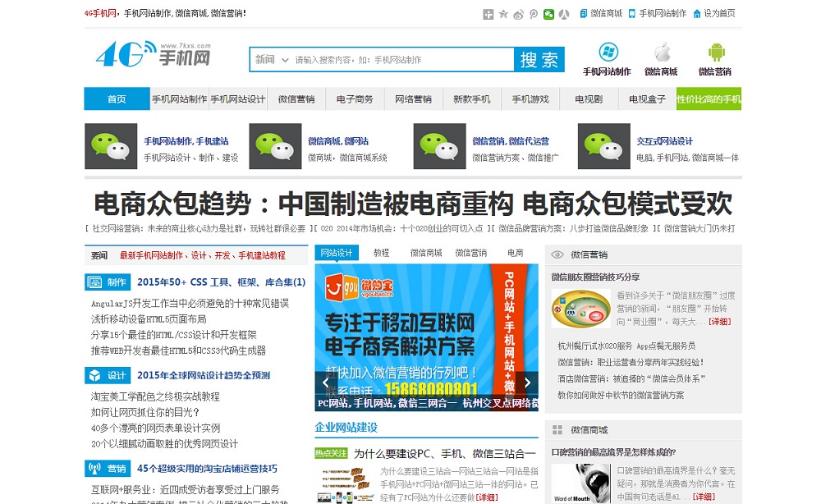Viewport: 821px width, 504px height.
Task: Open 企业网站建设 section heading
Action: 346,427
